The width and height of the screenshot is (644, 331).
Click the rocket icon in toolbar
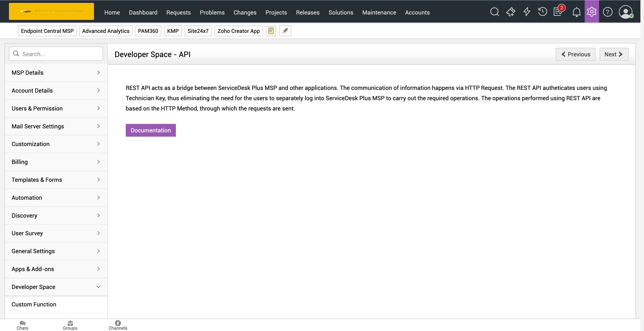(285, 31)
